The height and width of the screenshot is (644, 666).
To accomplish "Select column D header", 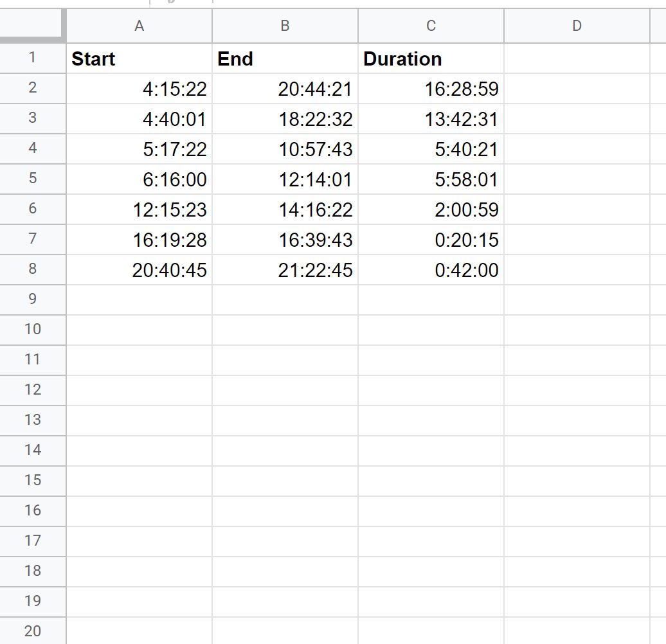I will pyautogui.click(x=576, y=26).
